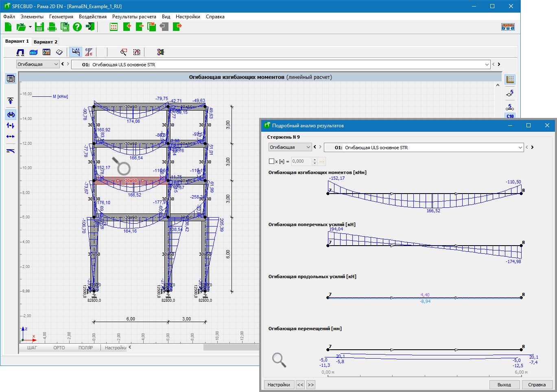Click the Настройки button in analysis dialog
Viewport: 557px width, 392px height.
(x=279, y=385)
